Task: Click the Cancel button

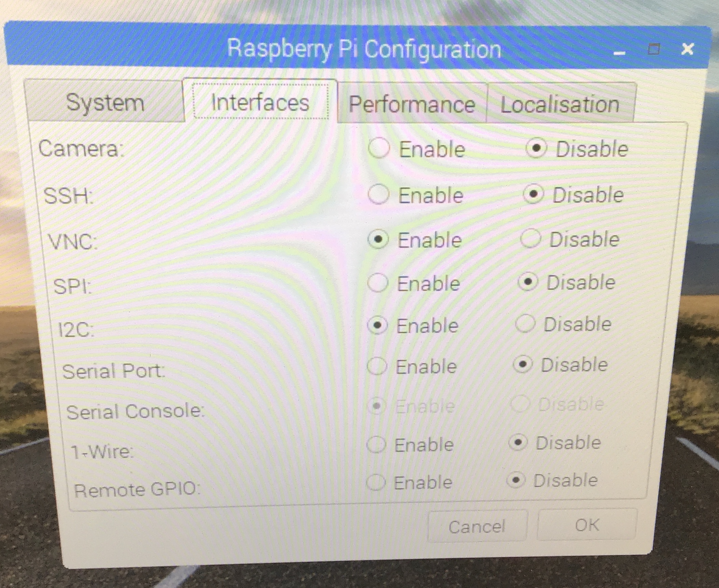Action: pyautogui.click(x=476, y=526)
